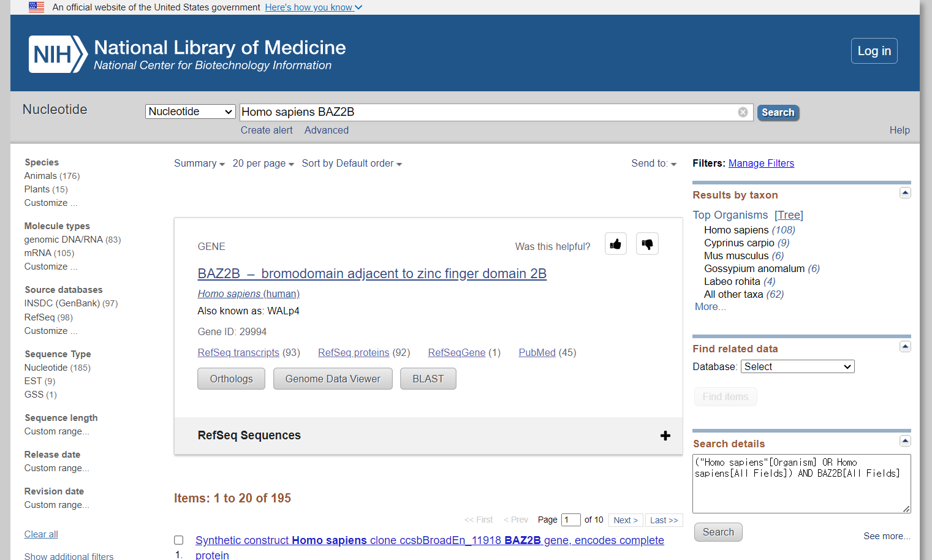Viewport: 932px width, 560px height.
Task: Filter by Nucleotide sequence type
Action: [x=46, y=368]
